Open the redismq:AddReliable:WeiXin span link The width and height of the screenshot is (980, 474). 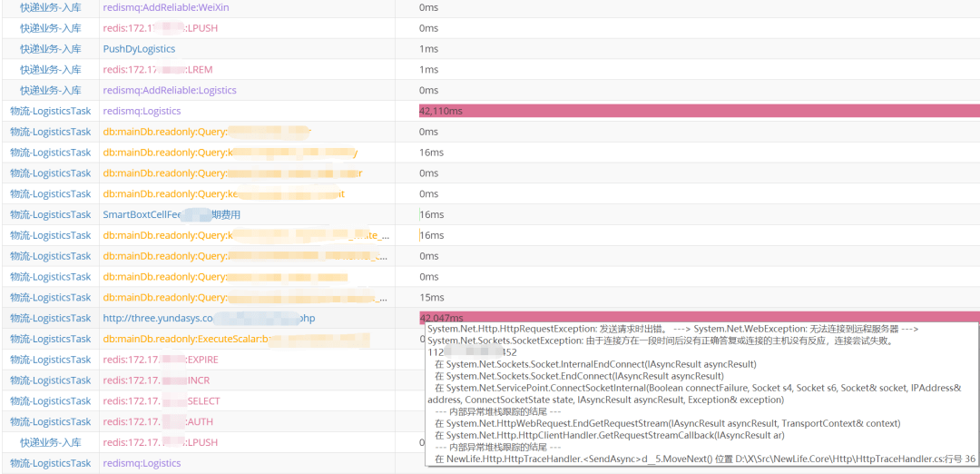164,7
